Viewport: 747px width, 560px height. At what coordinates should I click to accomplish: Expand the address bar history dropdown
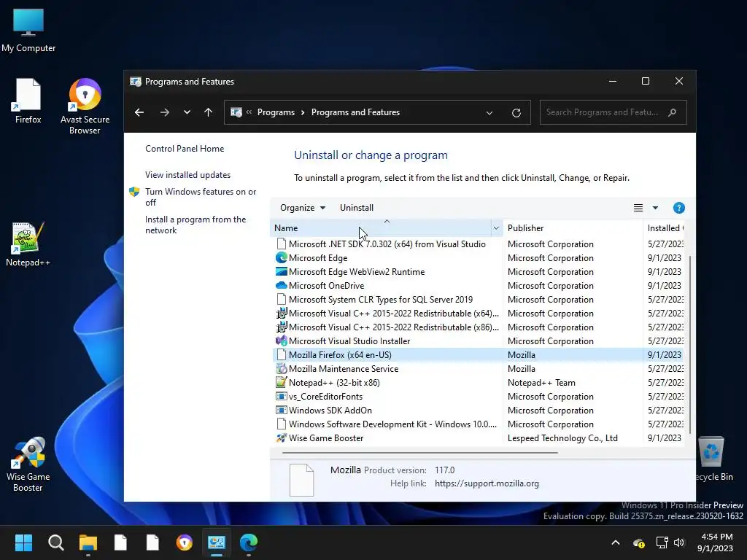coord(489,113)
